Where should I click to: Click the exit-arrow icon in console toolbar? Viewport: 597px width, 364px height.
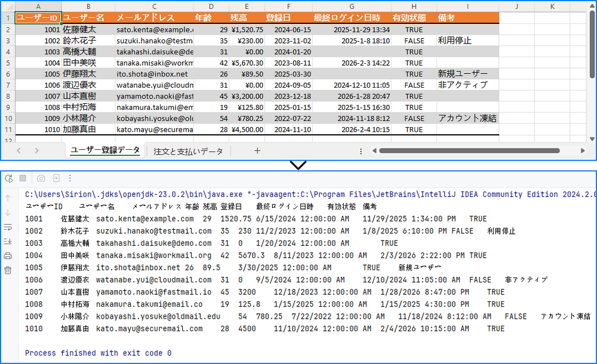pyautogui.click(x=55, y=177)
